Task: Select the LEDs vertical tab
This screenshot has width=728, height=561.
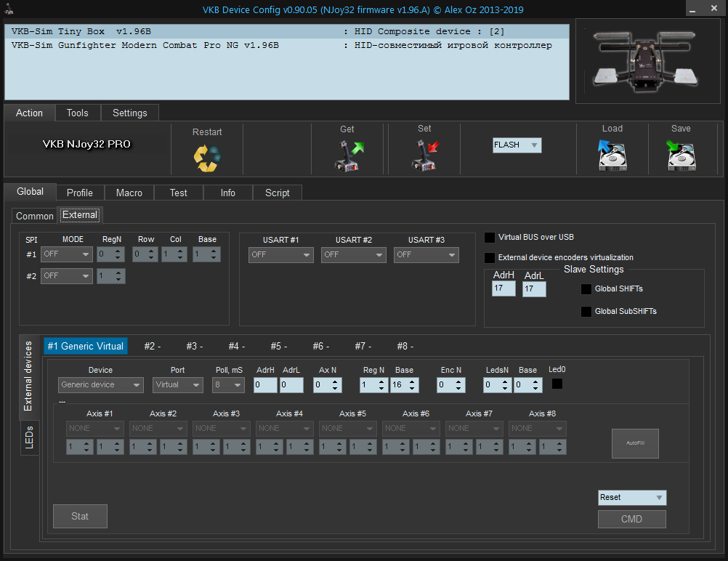Action: [29, 437]
